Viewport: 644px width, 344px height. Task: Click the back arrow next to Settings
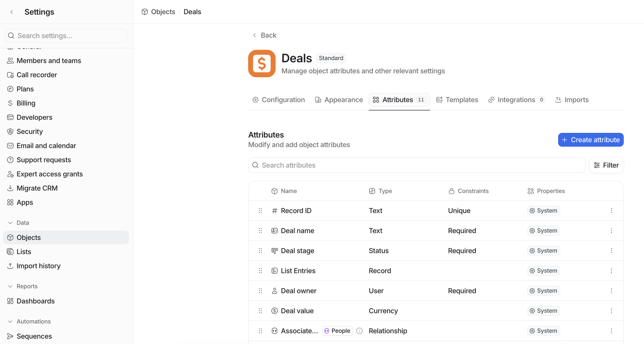12,12
